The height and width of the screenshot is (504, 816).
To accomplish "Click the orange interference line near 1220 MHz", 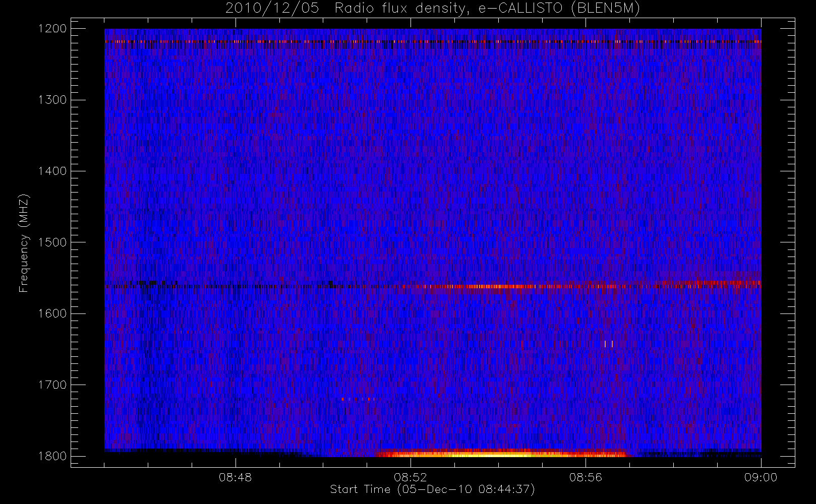I will [433, 42].
